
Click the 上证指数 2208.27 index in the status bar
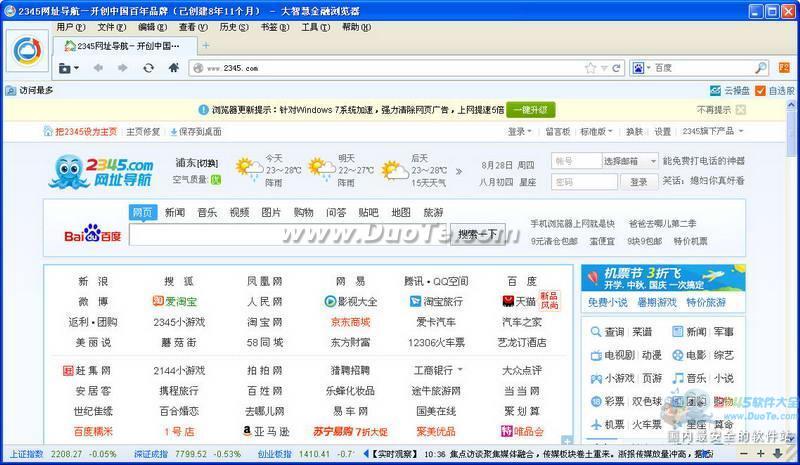pos(63,453)
